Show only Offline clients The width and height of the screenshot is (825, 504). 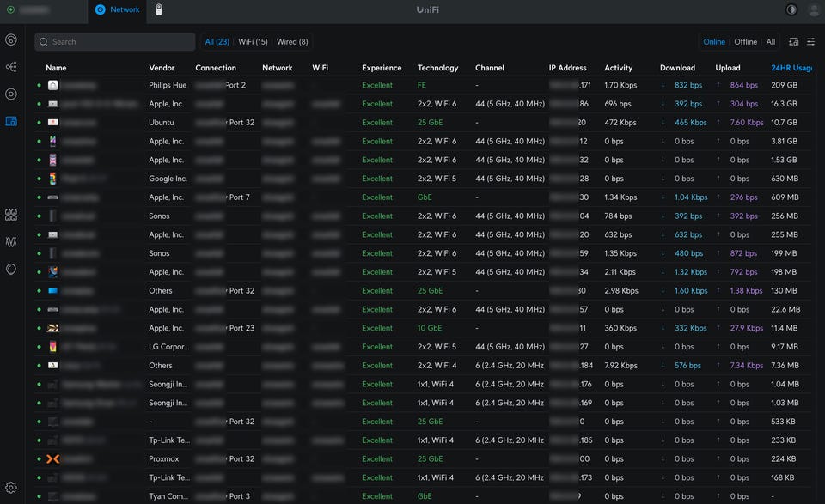(x=745, y=41)
